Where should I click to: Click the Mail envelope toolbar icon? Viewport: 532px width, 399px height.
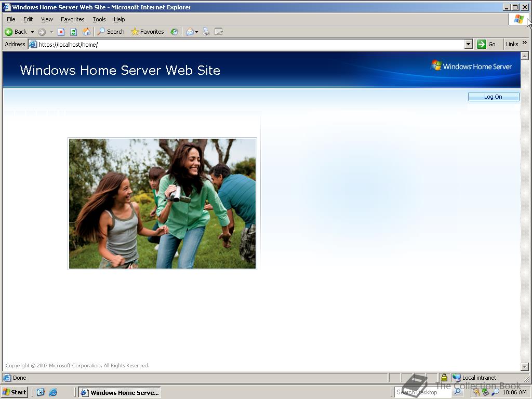pos(190,32)
